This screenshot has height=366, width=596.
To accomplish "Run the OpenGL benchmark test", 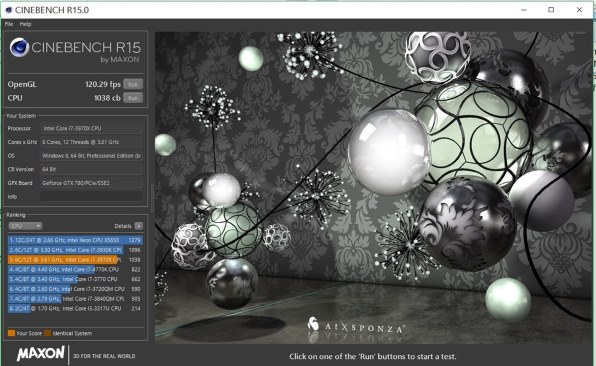I will pos(133,84).
